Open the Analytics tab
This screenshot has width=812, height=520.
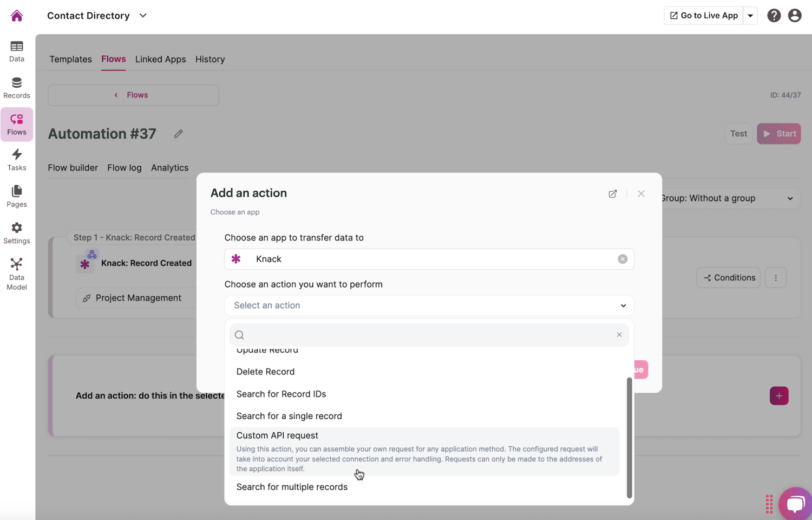tap(169, 167)
